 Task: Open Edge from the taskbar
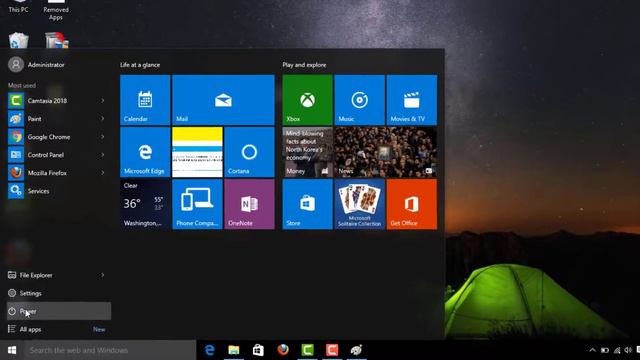[x=210, y=350]
